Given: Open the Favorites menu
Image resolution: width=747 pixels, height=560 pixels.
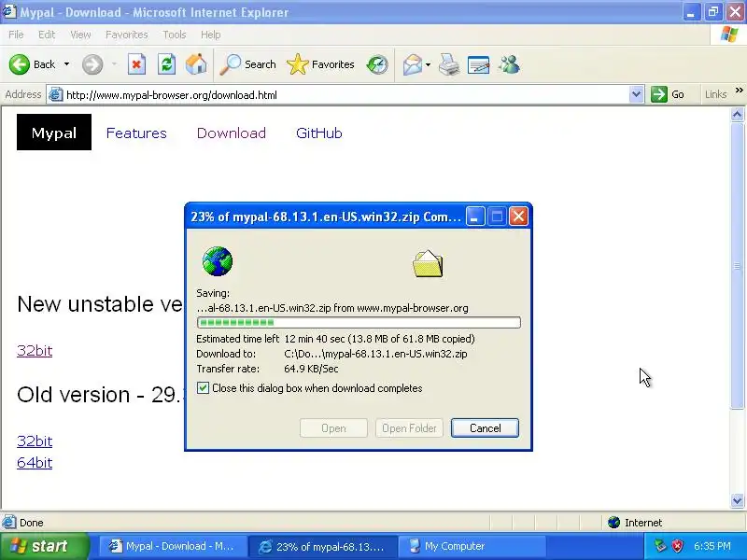Looking at the screenshot, I should pos(127,35).
